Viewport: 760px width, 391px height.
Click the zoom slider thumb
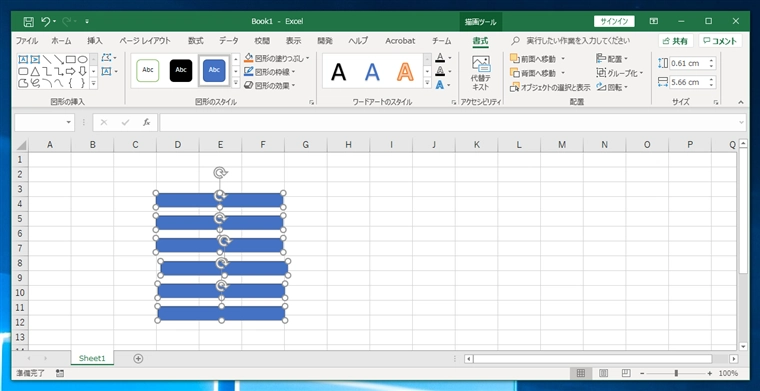[676, 373]
